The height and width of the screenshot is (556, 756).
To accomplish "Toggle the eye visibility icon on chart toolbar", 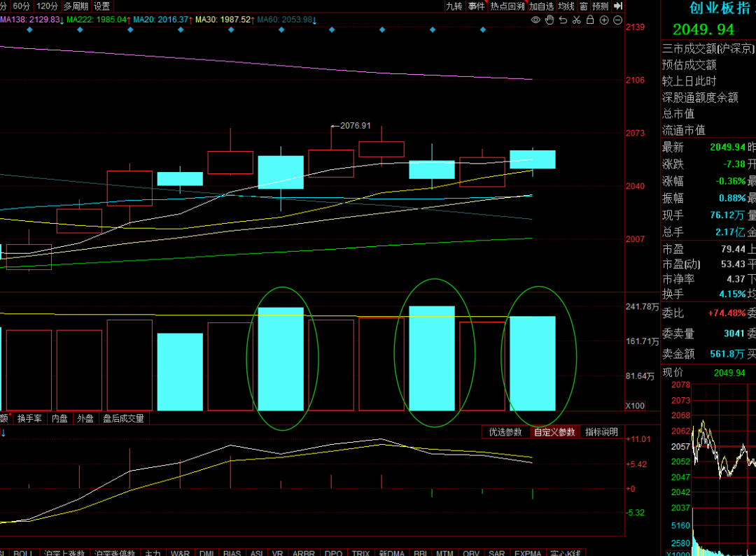I will click(535, 20).
